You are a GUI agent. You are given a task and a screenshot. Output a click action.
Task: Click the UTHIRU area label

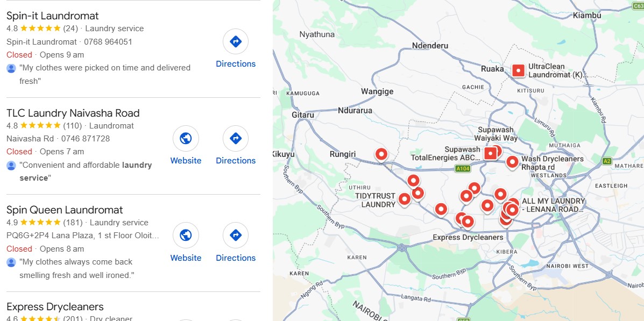pos(359,187)
